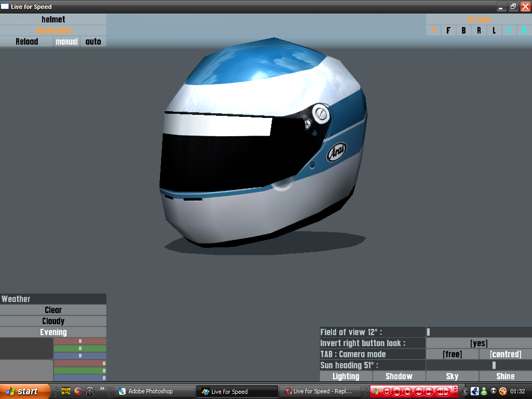The height and width of the screenshot is (399, 532).
Task: Select Cloudy weather
Action: pyautogui.click(x=54, y=321)
